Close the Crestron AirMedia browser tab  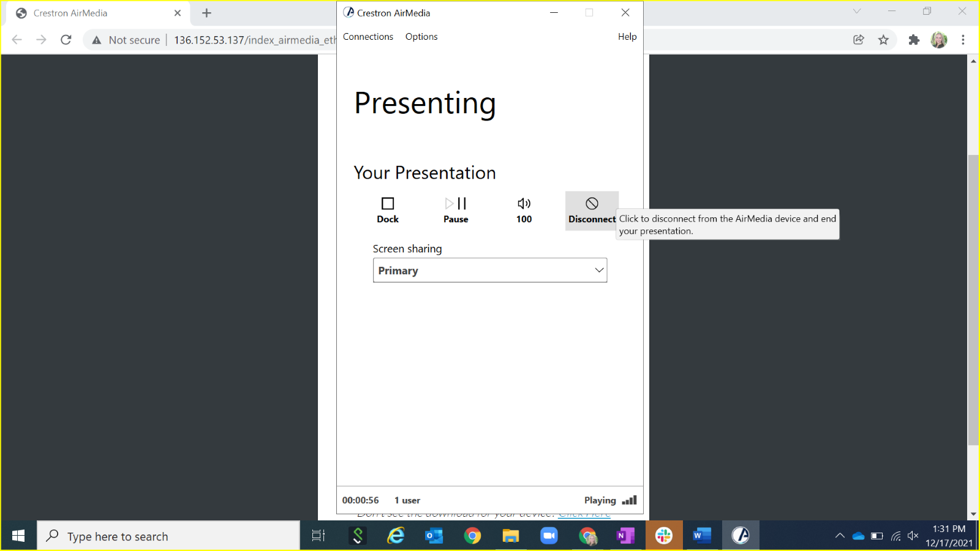[x=178, y=13]
